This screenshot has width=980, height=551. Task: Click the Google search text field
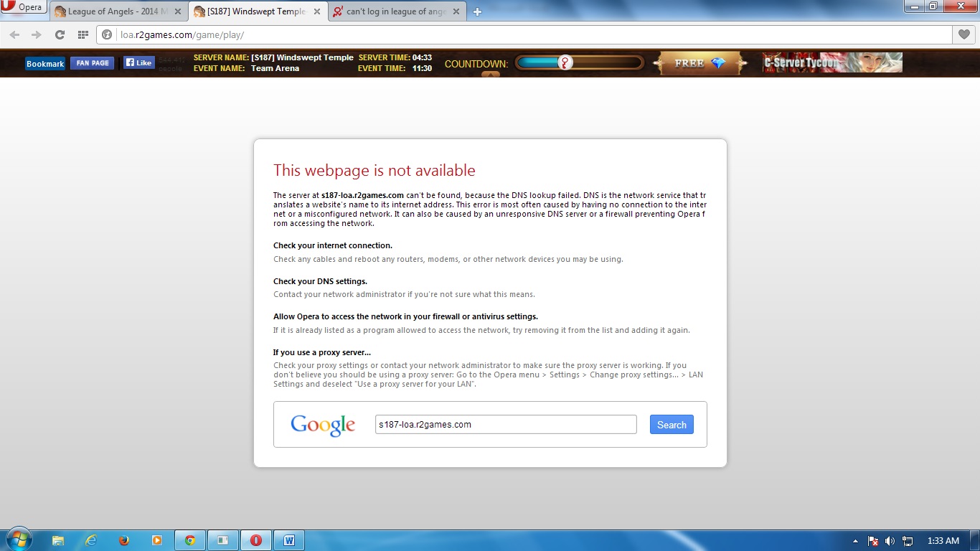[506, 425]
